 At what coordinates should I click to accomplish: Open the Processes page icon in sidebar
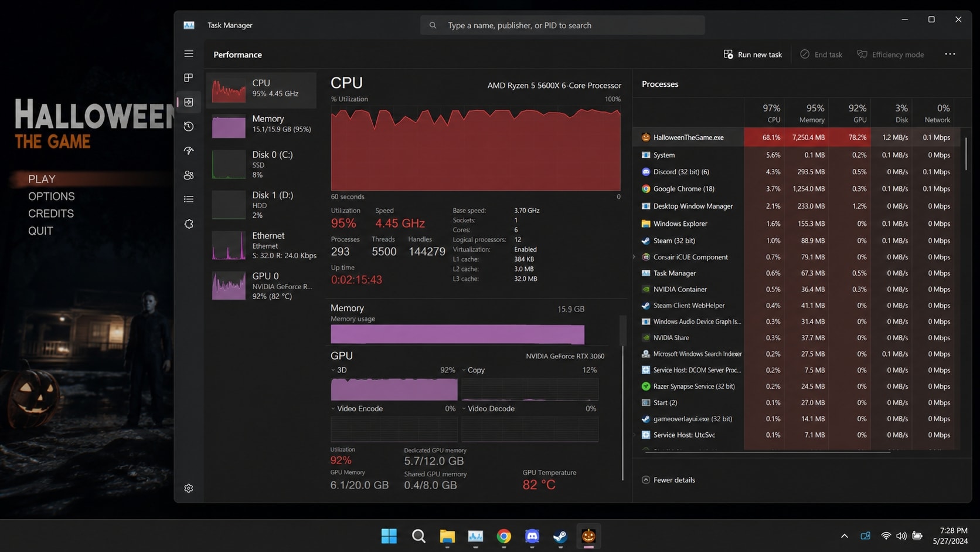click(189, 78)
